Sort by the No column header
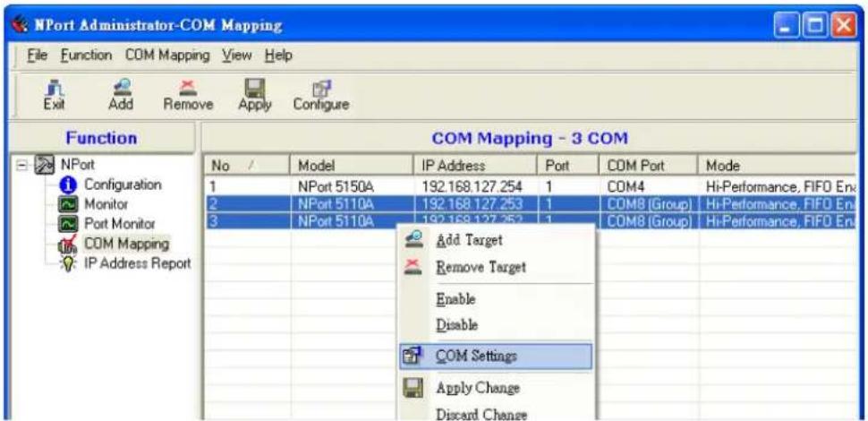This screenshot has width=868, height=421. point(247,166)
